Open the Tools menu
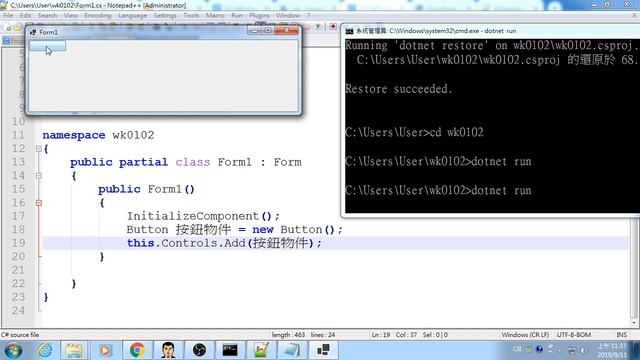Image resolution: width=640 pixels, height=360 pixels. [x=191, y=15]
